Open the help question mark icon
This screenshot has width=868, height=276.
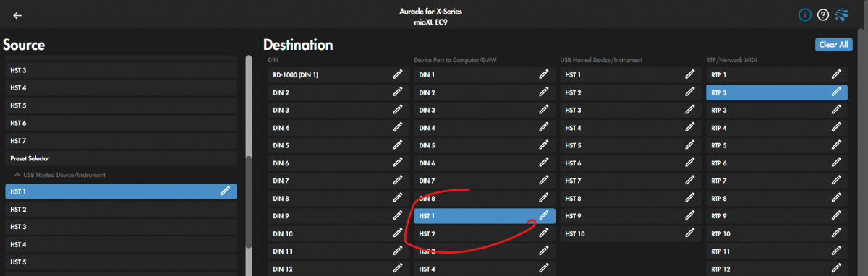823,14
